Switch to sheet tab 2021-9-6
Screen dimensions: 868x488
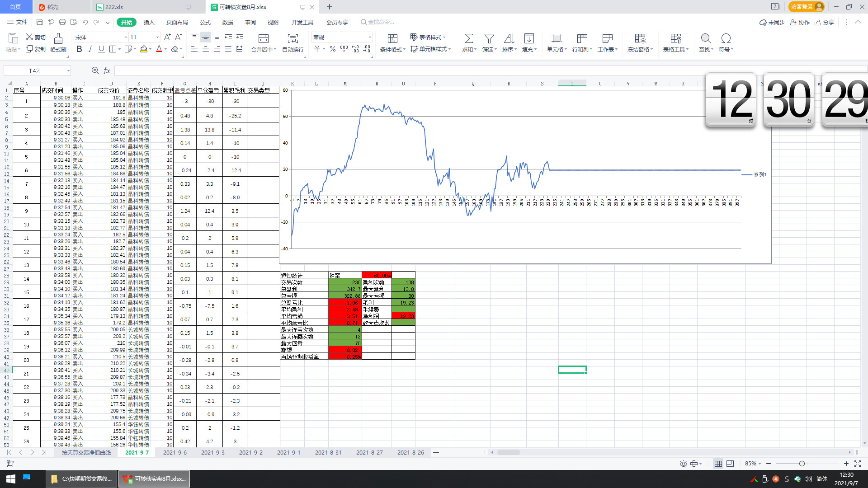click(175, 452)
